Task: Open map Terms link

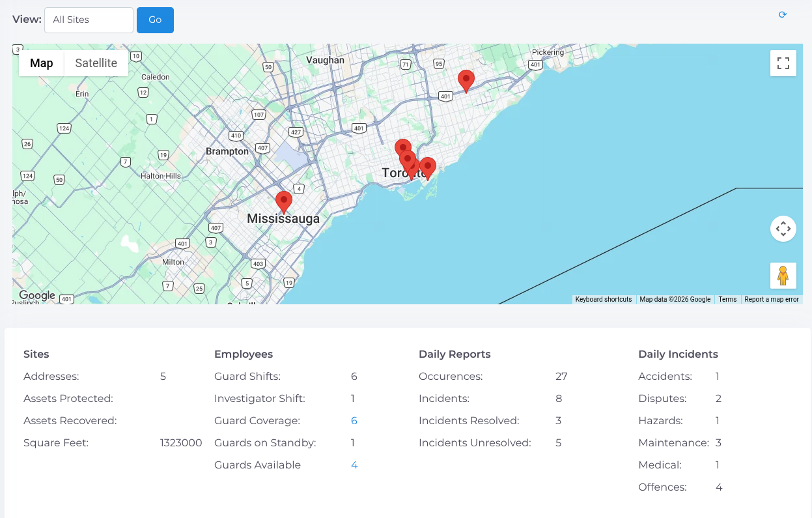Action: [727, 300]
